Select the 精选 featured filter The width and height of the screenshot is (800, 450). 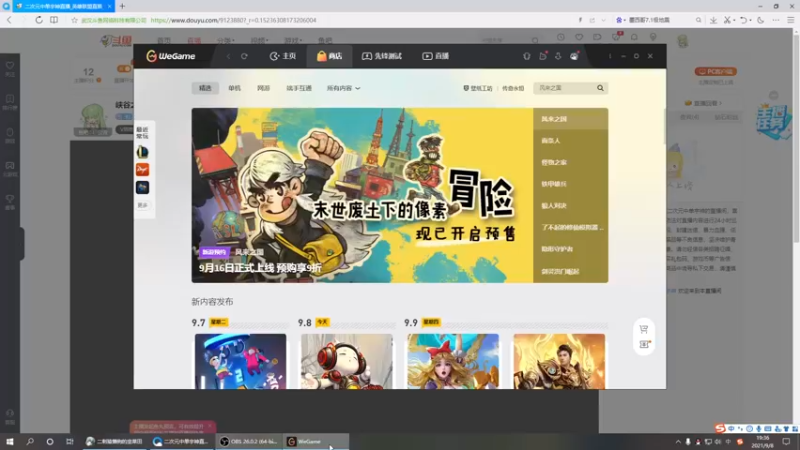tap(205, 88)
